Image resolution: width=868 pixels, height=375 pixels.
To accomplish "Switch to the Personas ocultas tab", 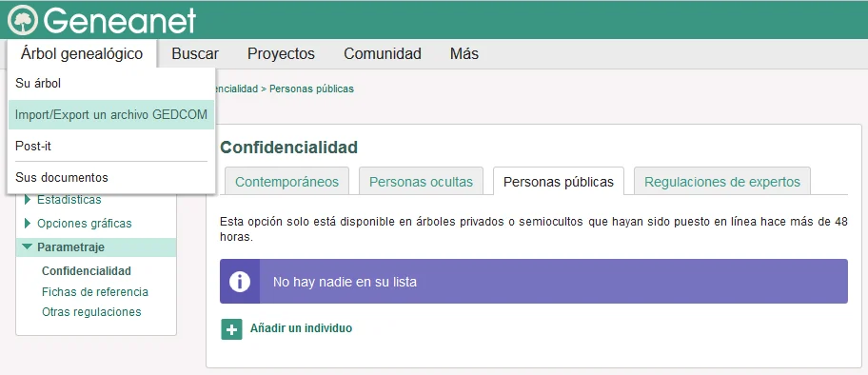I will pos(422,182).
